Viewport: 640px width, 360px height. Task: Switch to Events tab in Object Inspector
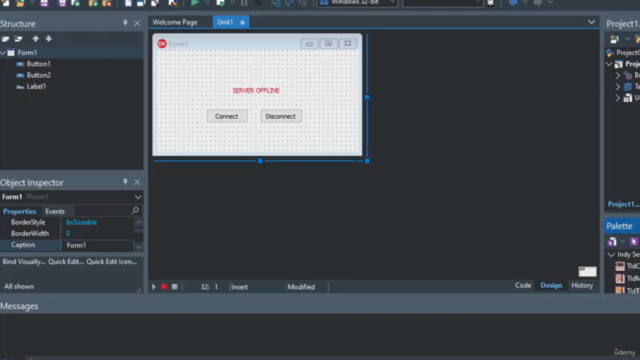tap(55, 211)
